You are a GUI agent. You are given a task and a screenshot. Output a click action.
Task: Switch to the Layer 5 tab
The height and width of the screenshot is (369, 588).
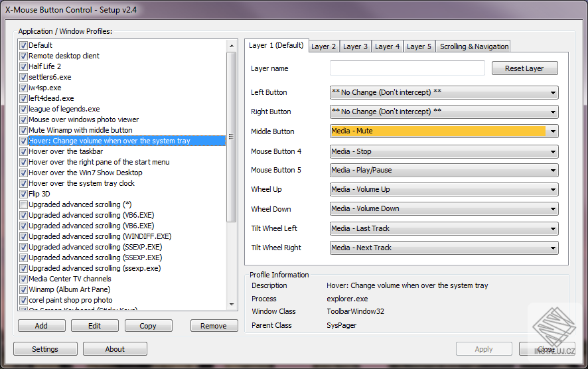[x=419, y=46]
